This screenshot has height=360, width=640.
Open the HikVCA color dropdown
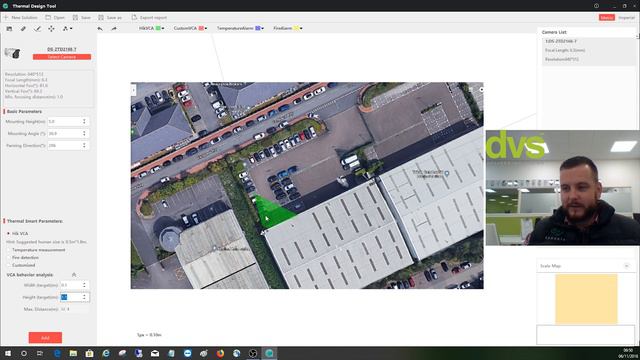click(163, 29)
